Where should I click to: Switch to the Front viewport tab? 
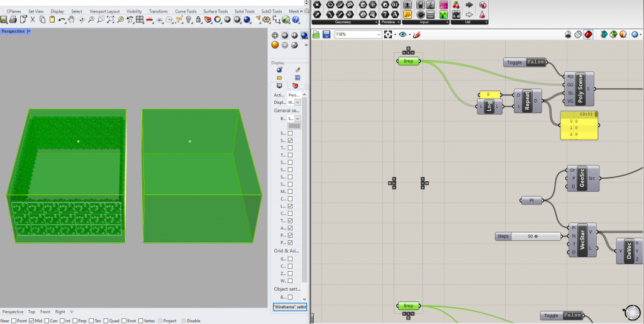tap(45, 311)
